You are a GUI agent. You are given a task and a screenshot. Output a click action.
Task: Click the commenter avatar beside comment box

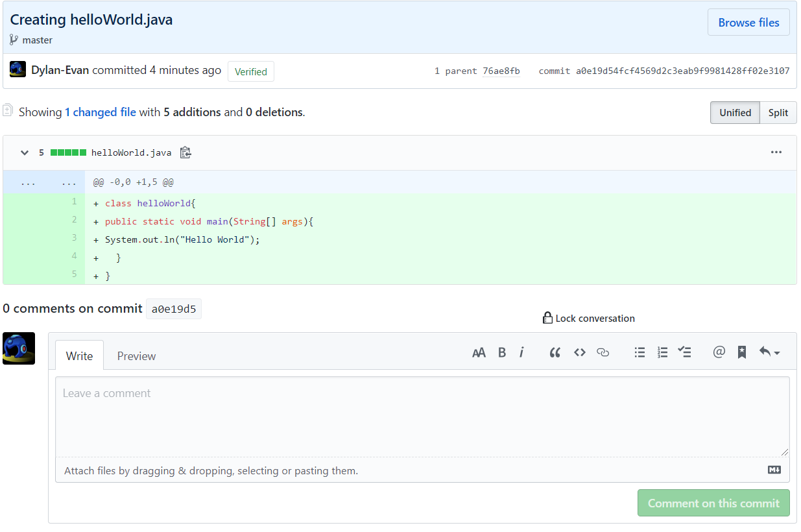click(19, 348)
